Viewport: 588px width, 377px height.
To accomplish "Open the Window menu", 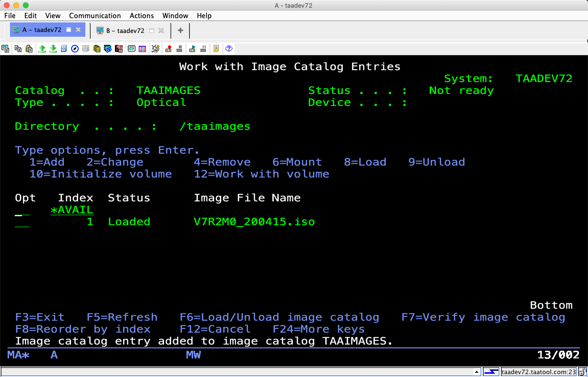I will pos(175,16).
